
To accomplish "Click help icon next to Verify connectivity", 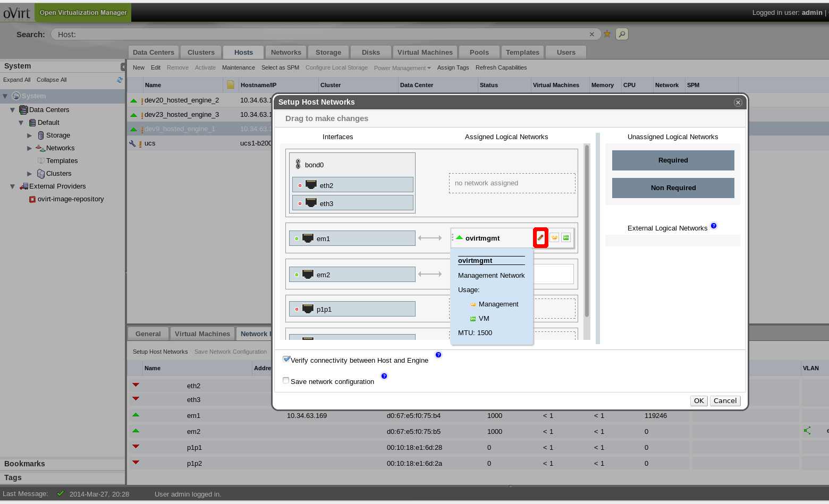I will point(438,355).
